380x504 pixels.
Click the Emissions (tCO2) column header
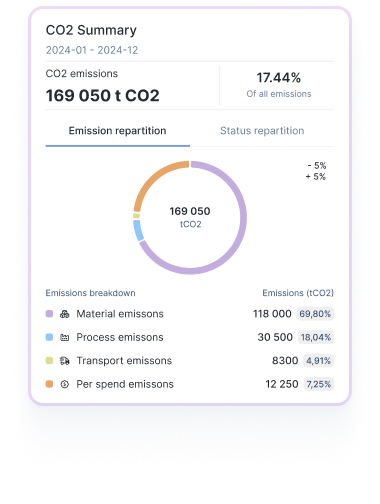point(298,293)
